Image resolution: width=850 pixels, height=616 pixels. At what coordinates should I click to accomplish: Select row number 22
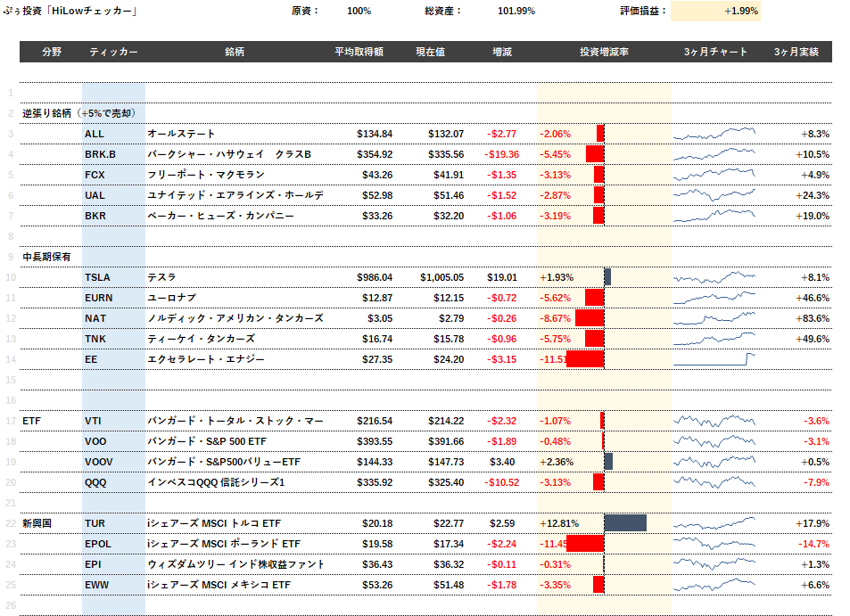(11, 523)
